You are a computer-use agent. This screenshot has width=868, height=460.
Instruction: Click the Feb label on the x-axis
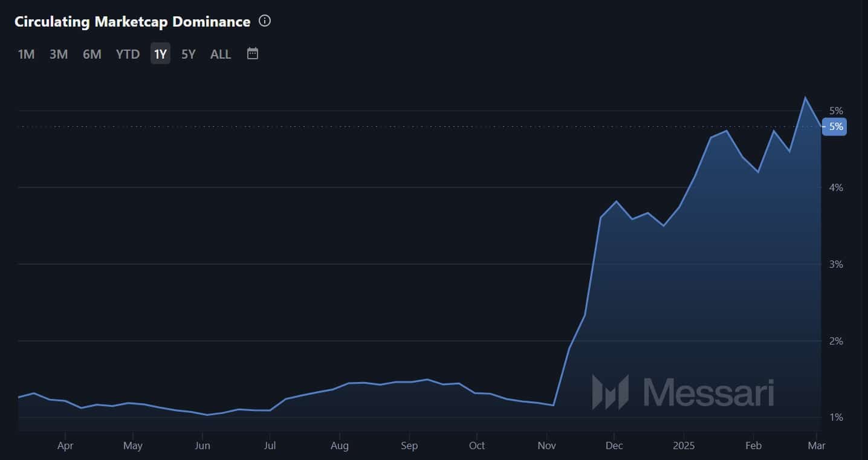(753, 446)
